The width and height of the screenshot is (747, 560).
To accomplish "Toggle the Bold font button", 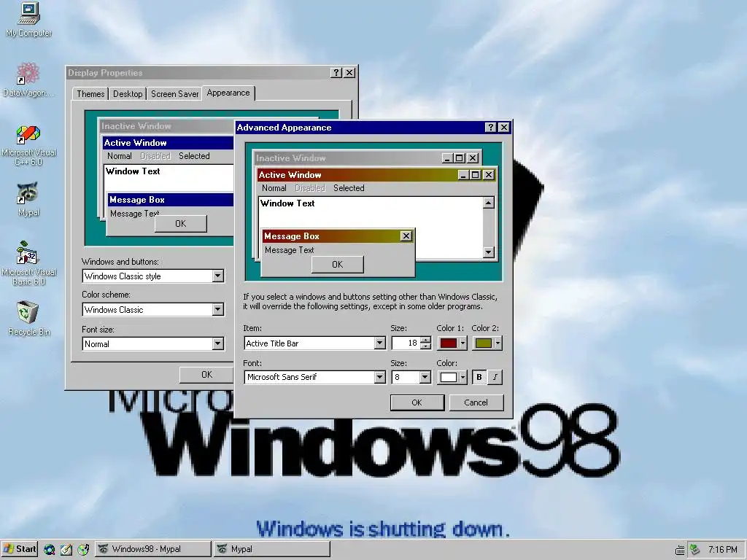I will click(479, 377).
